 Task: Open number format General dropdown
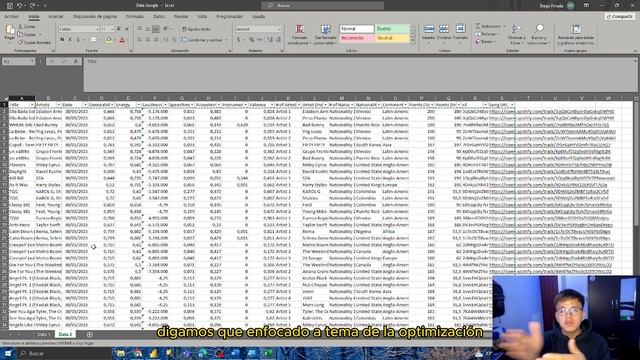tap(258, 29)
